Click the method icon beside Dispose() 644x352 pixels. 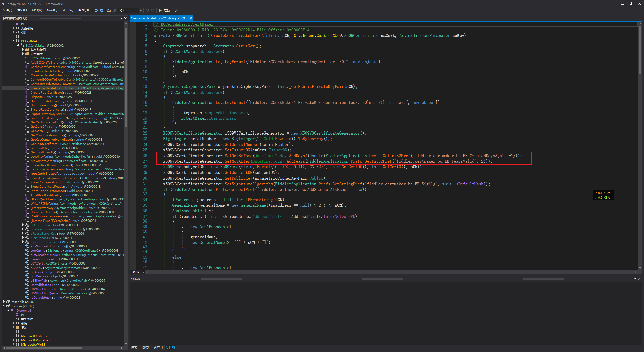point(27,97)
